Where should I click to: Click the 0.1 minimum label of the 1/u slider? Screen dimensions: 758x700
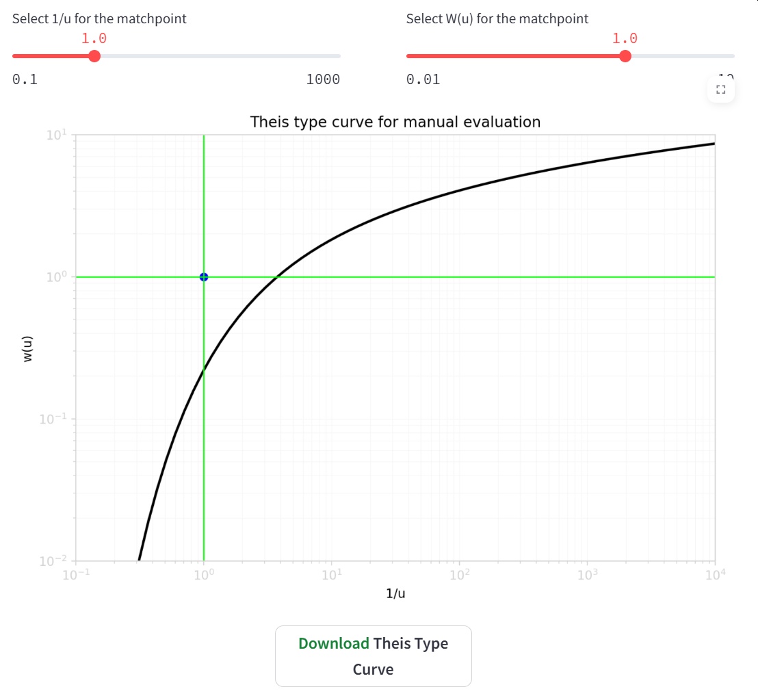click(x=25, y=79)
